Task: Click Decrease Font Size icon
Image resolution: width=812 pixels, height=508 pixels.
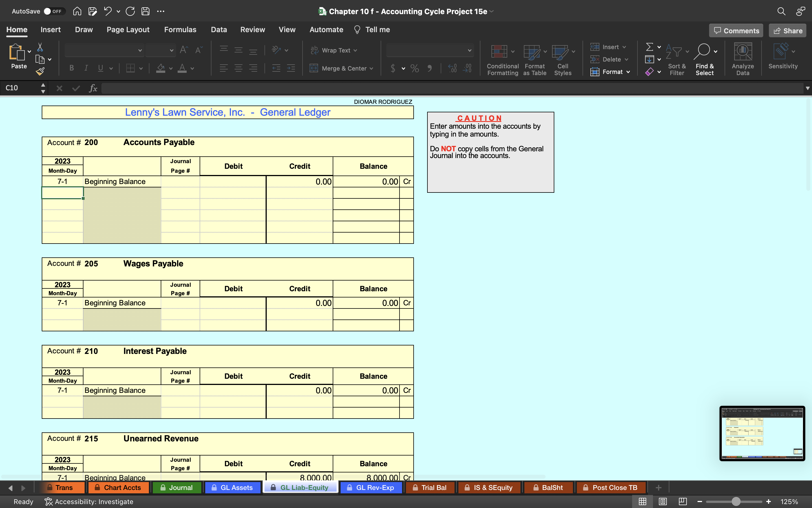Action: 199,50
